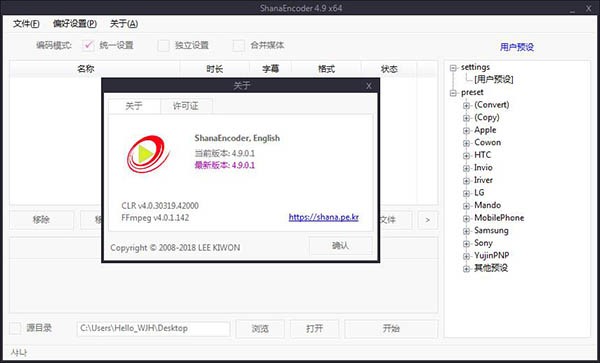Click the 浏览 button
The height and width of the screenshot is (363, 600).
coord(260,329)
